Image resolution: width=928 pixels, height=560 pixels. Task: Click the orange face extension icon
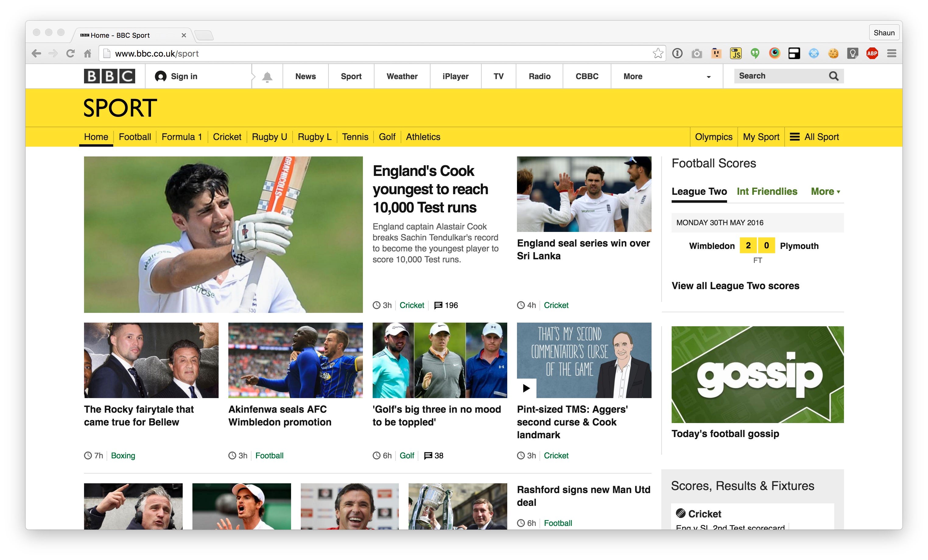click(x=716, y=54)
